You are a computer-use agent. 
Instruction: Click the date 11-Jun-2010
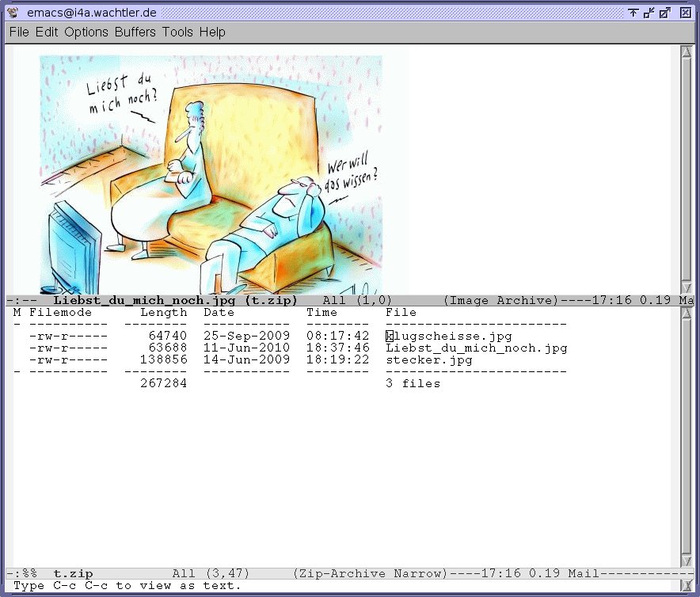246,348
